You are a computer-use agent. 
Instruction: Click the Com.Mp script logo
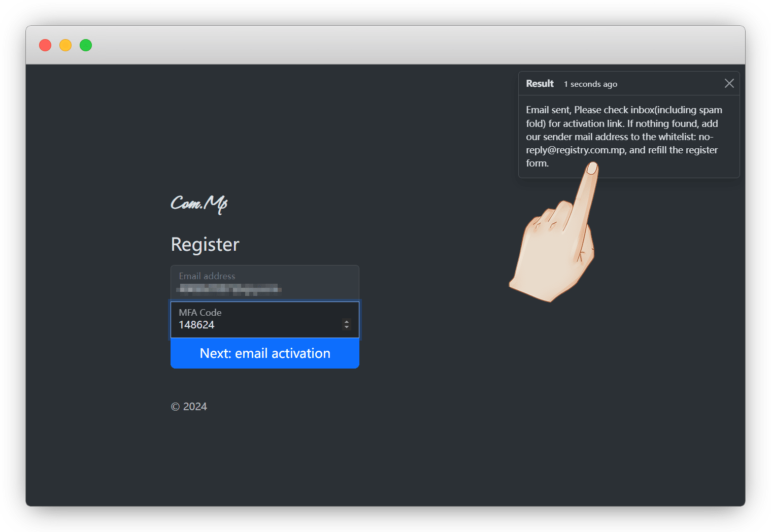point(199,204)
